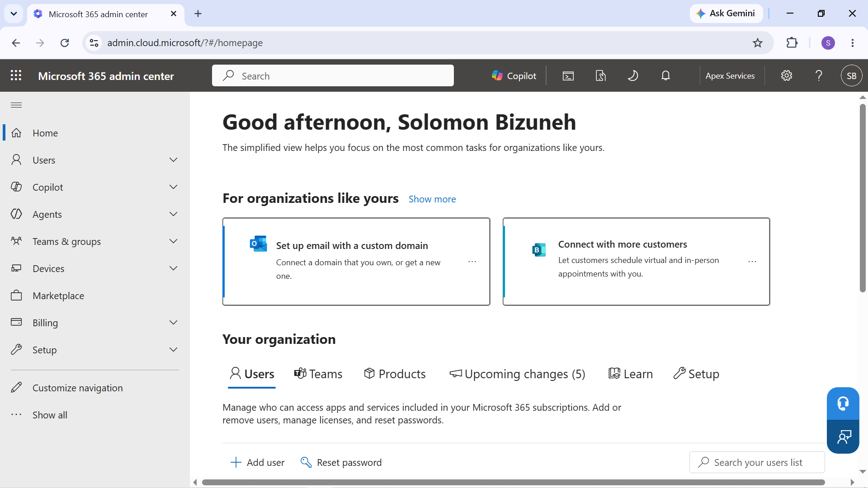Click the Teams & groups icon in the sidebar

pos(16,241)
